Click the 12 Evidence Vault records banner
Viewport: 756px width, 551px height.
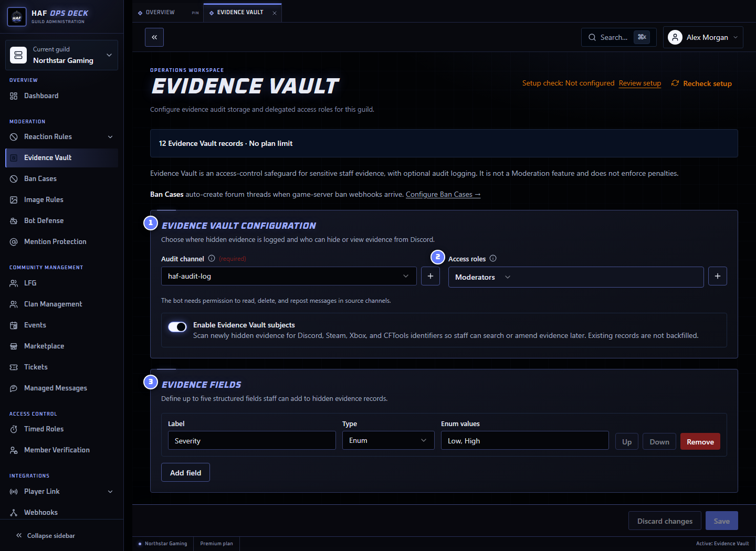point(444,143)
